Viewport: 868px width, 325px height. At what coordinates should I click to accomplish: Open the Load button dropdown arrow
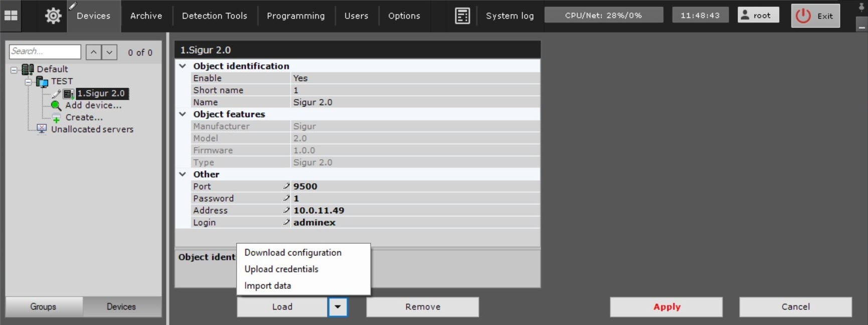337,307
